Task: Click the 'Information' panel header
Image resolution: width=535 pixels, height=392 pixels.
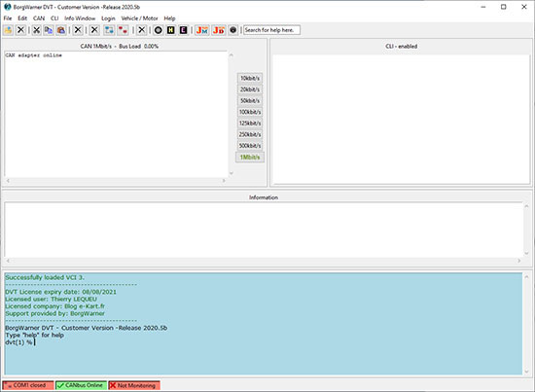Action: pyautogui.click(x=264, y=197)
